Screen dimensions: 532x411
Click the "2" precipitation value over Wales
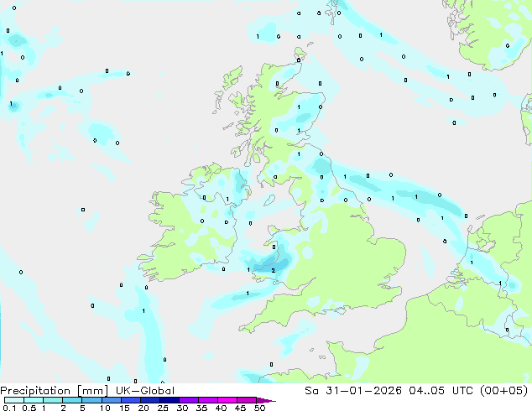[x=273, y=271]
